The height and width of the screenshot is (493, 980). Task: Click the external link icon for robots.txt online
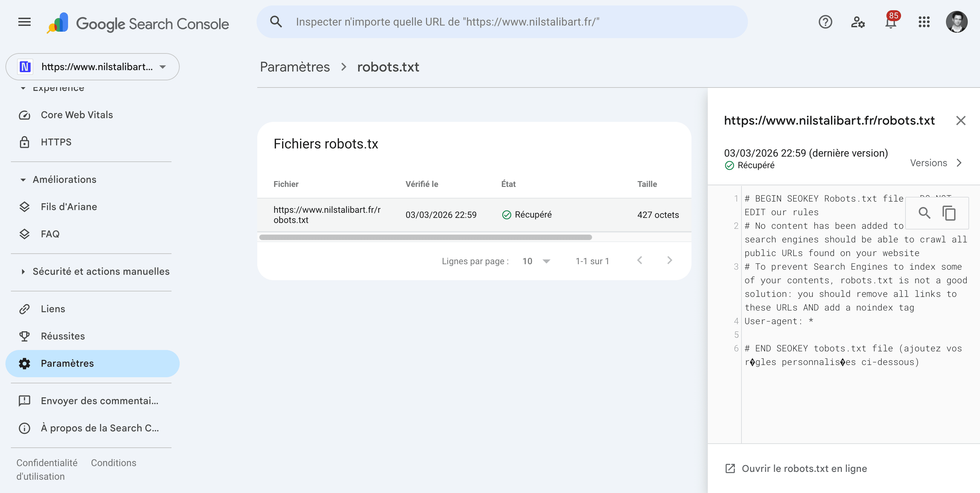[x=730, y=468]
